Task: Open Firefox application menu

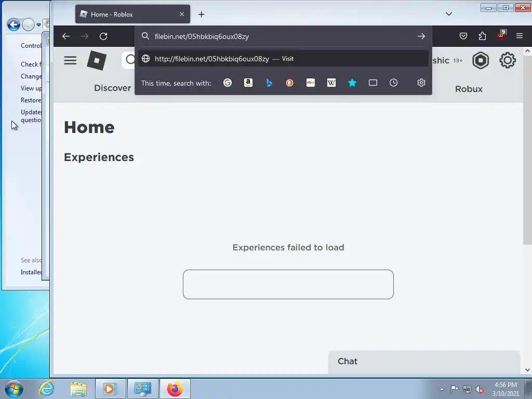Action: 520,36
